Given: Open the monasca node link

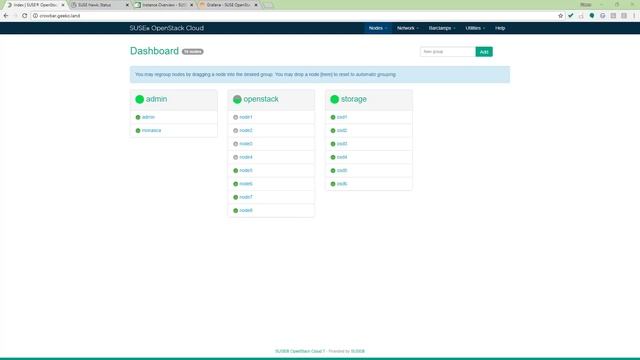Looking at the screenshot, I should pyautogui.click(x=151, y=131).
